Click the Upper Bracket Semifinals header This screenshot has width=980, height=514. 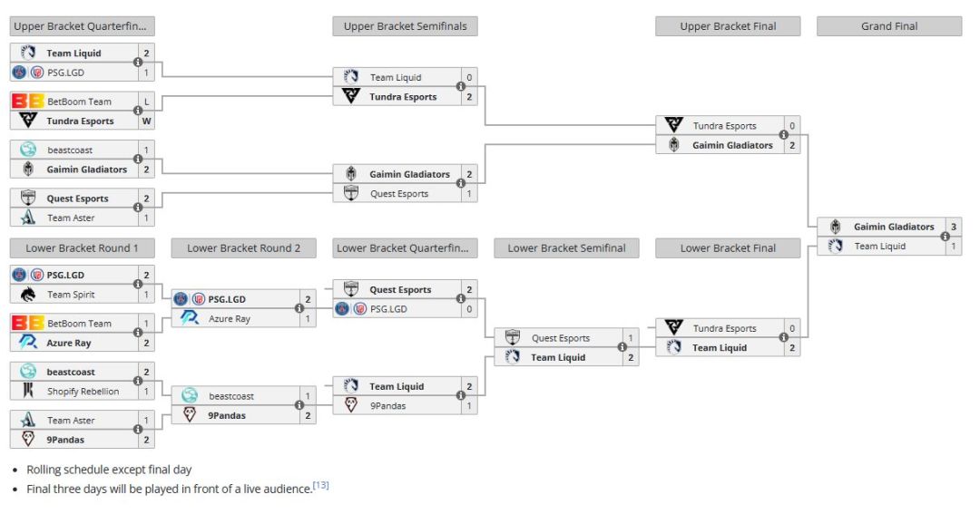point(405,26)
